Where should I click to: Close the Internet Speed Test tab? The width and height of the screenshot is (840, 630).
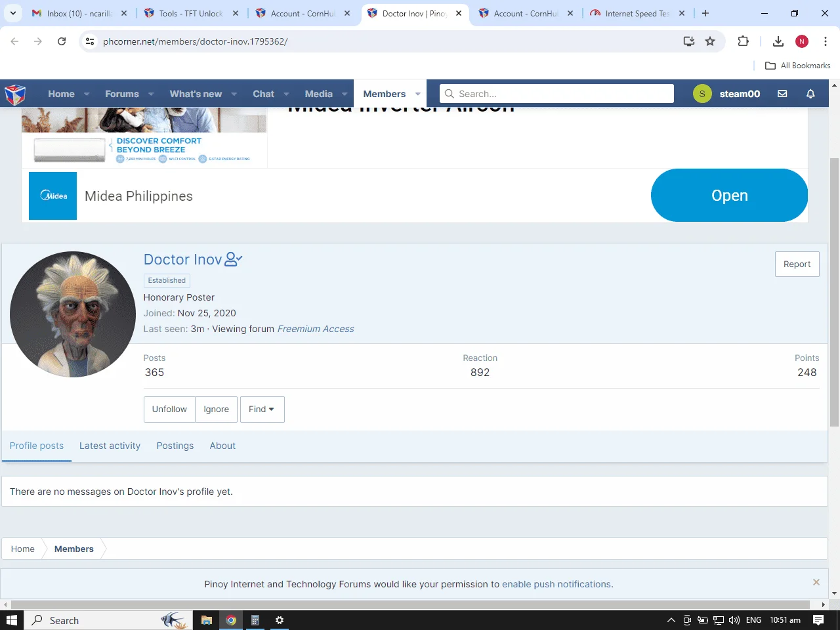682,13
